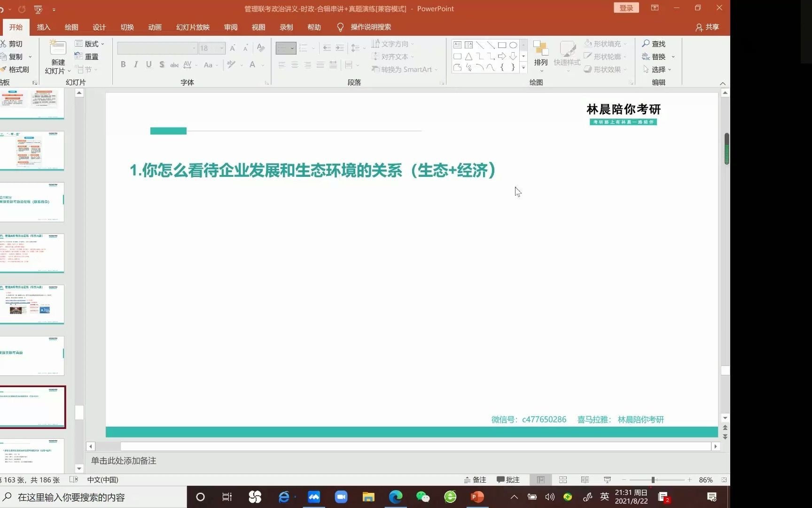Open the Design (设计) tab
The width and height of the screenshot is (812, 508).
tap(99, 27)
